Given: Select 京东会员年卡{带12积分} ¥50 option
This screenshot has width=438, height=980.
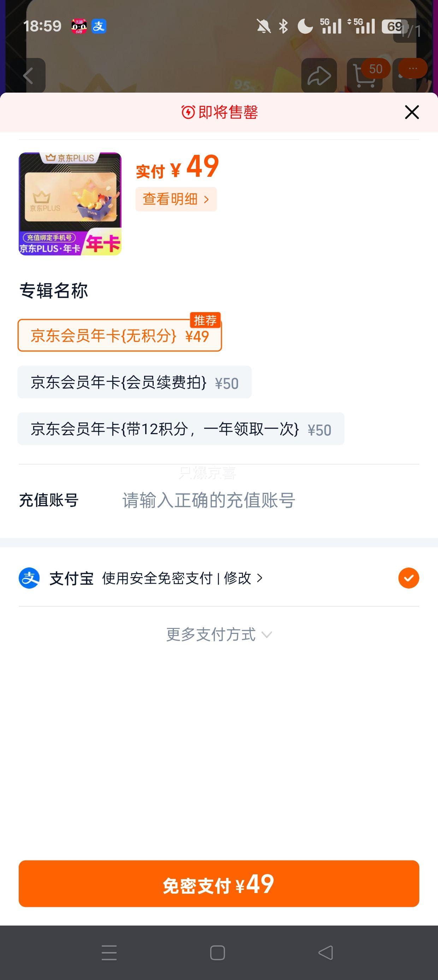Looking at the screenshot, I should pyautogui.click(x=181, y=429).
